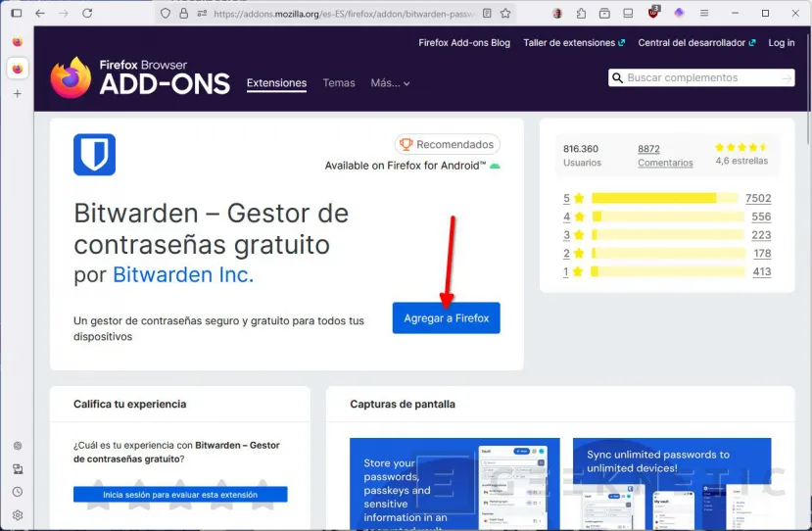Viewport: 812px width, 531px height.
Task: Open the Extensions puzzle icon
Action: 581,14
